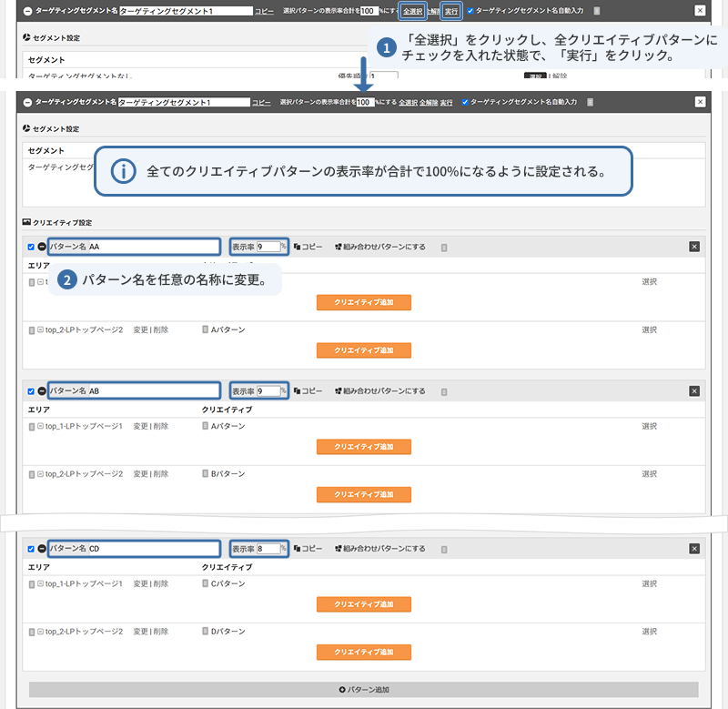Focus the 表示率合計 100 field in the lower header
This screenshot has height=709, width=728.
tap(365, 102)
